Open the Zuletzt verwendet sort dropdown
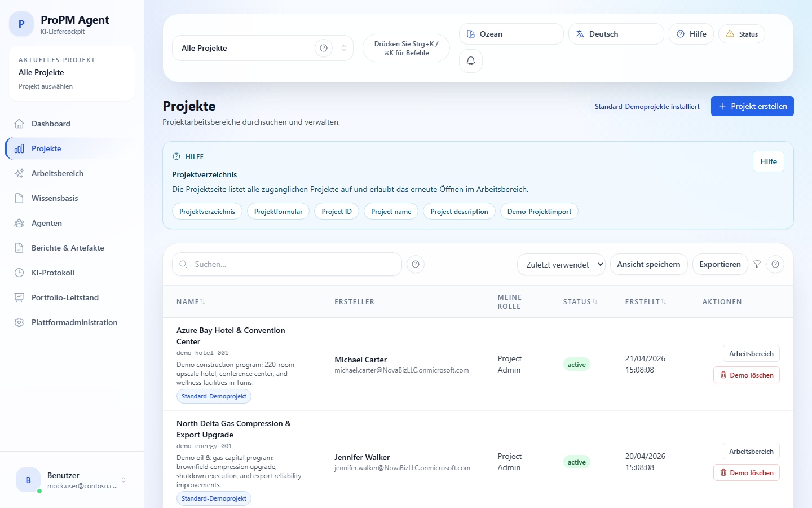Image resolution: width=812 pixels, height=508 pixels. point(561,264)
